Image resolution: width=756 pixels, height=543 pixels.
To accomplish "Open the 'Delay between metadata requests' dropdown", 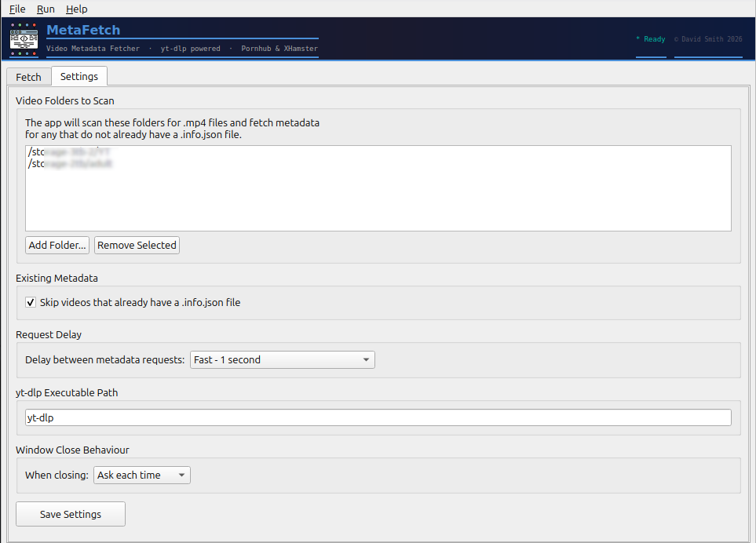I will pyautogui.click(x=282, y=359).
